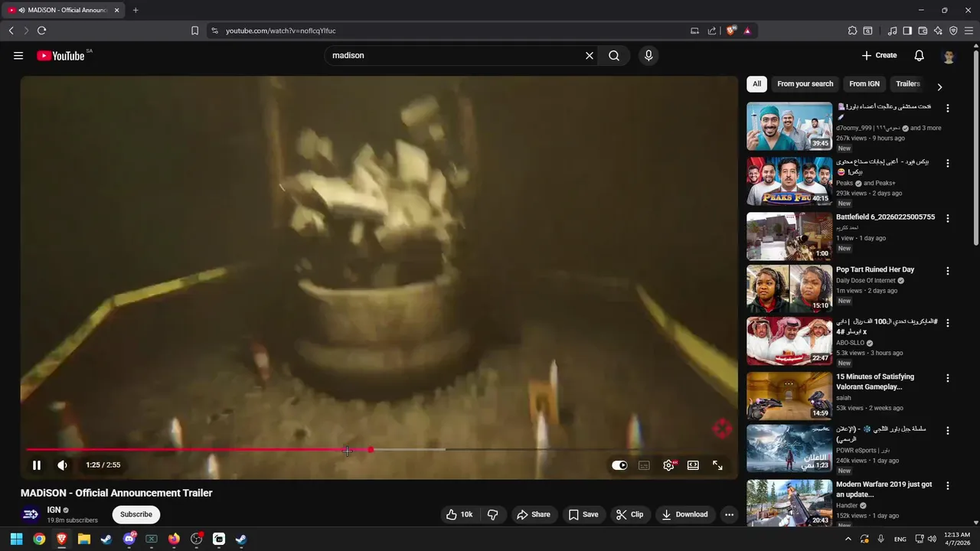Open the Brave main menu
The width and height of the screenshot is (980, 551).
pyautogui.click(x=969, y=31)
